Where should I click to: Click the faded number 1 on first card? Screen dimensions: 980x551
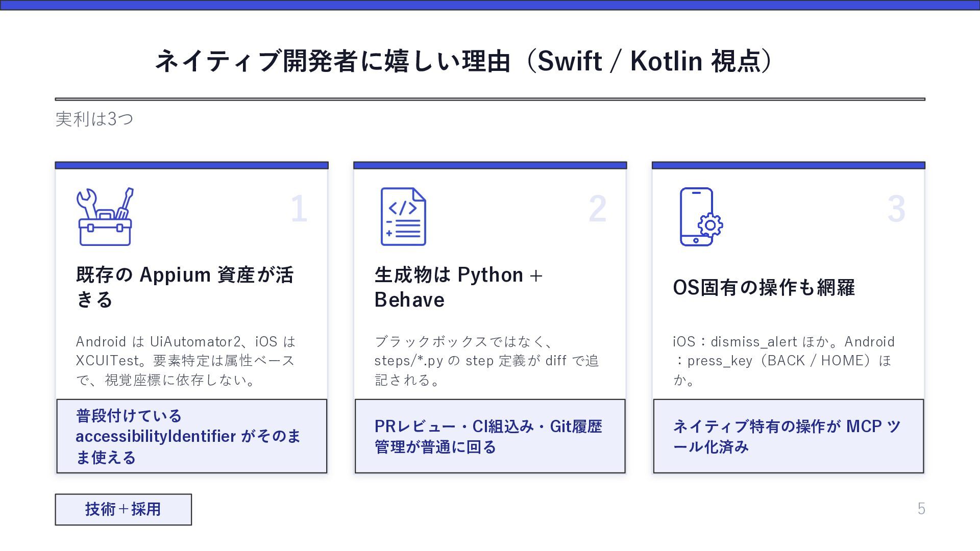tap(299, 209)
